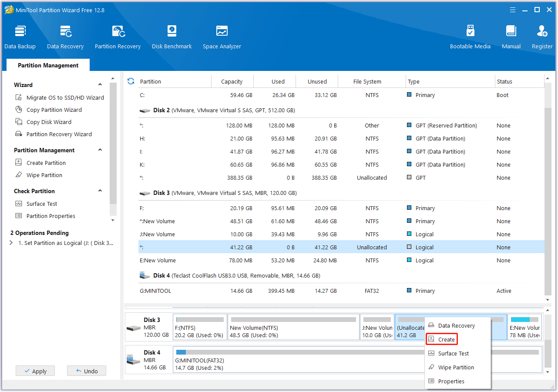Open the Data Backup tool

point(20,37)
